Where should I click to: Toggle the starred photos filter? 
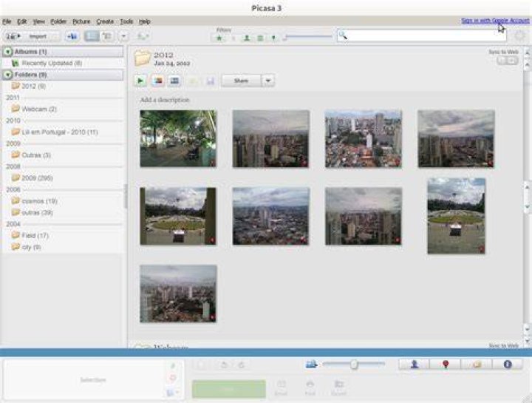(219, 38)
